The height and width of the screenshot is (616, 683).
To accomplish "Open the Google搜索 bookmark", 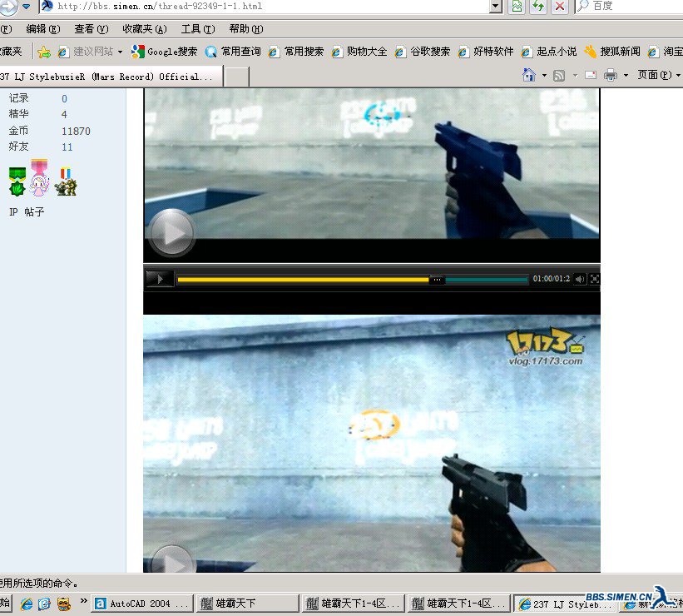I will click(x=164, y=52).
